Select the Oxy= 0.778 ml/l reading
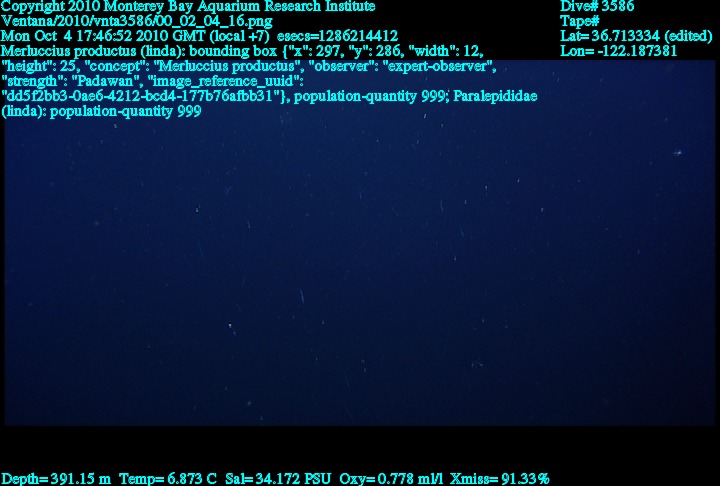The image size is (720, 486). (391, 479)
